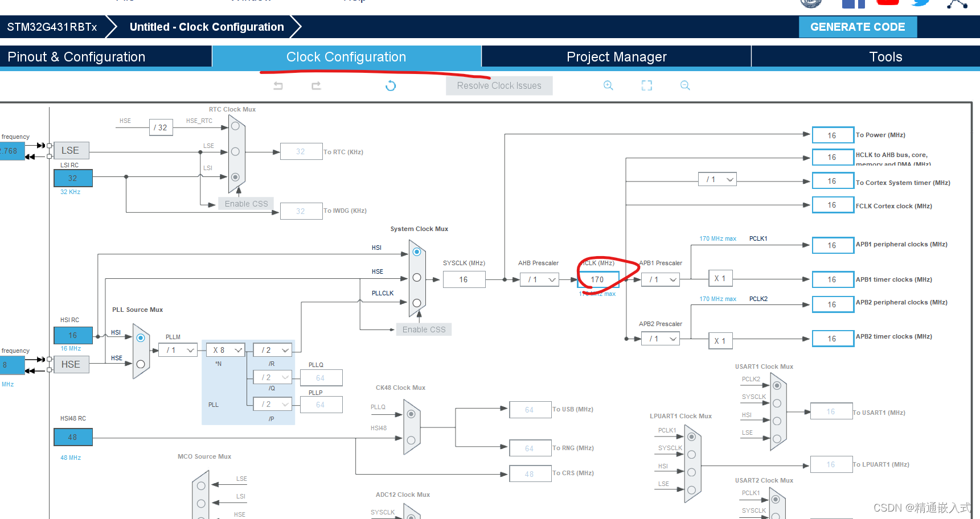Open the AHB Prescaler dropdown
Image resolution: width=980 pixels, height=519 pixels.
[540, 279]
